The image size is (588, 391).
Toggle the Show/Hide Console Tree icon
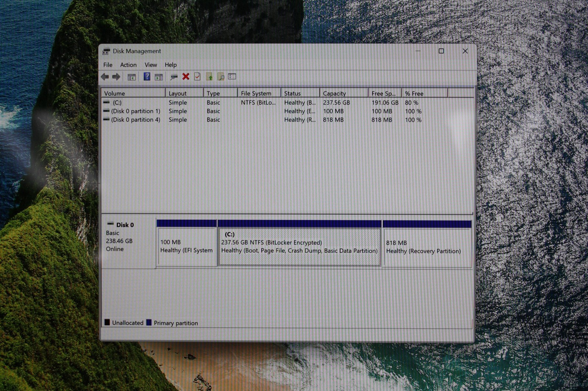(x=131, y=77)
